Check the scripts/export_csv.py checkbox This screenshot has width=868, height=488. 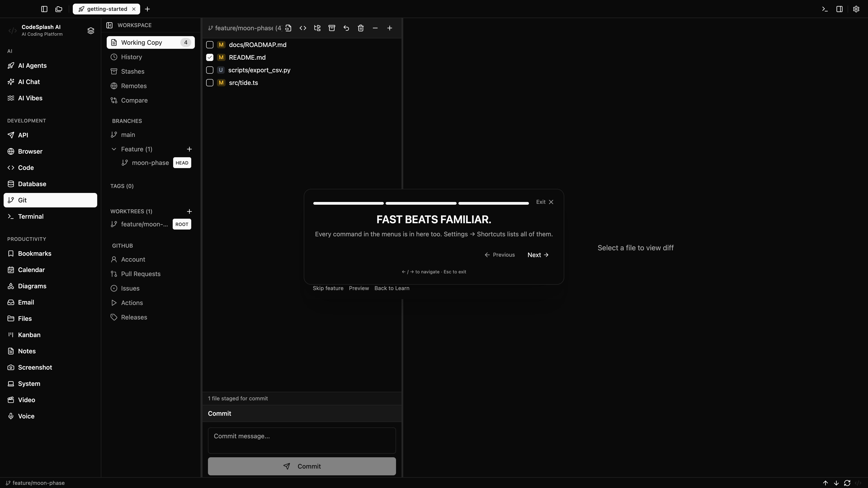tap(210, 70)
